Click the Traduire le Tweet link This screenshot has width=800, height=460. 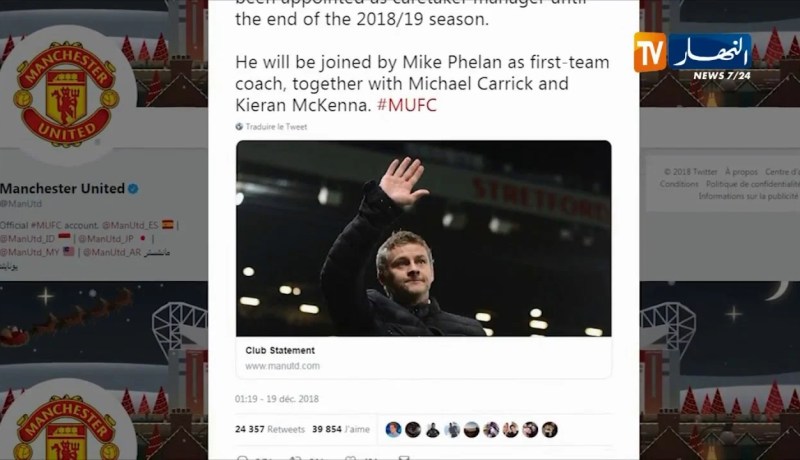pyautogui.click(x=276, y=126)
